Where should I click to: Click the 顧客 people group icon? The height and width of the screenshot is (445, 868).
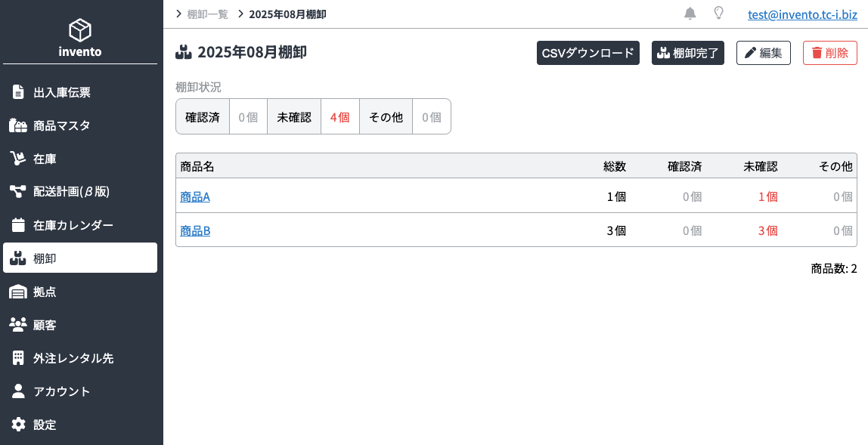pyautogui.click(x=18, y=325)
